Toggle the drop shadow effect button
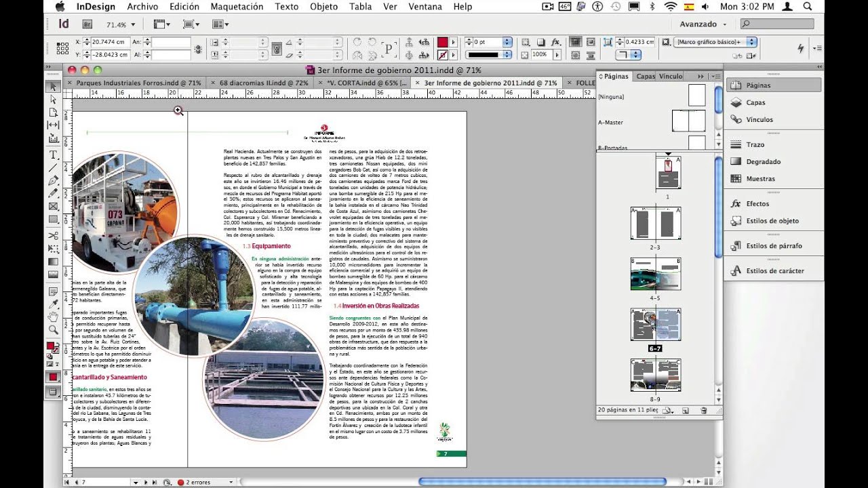Screen dimensions: 868x488 click(x=540, y=42)
